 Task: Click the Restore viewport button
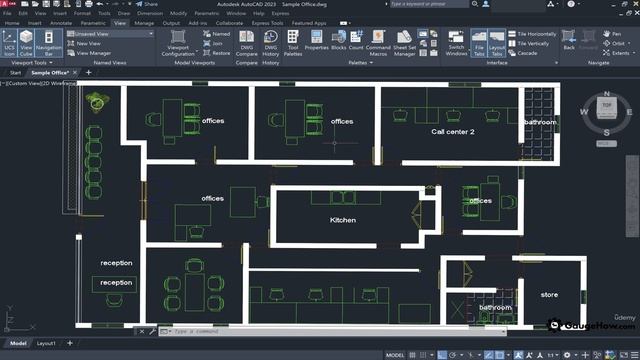click(x=217, y=53)
